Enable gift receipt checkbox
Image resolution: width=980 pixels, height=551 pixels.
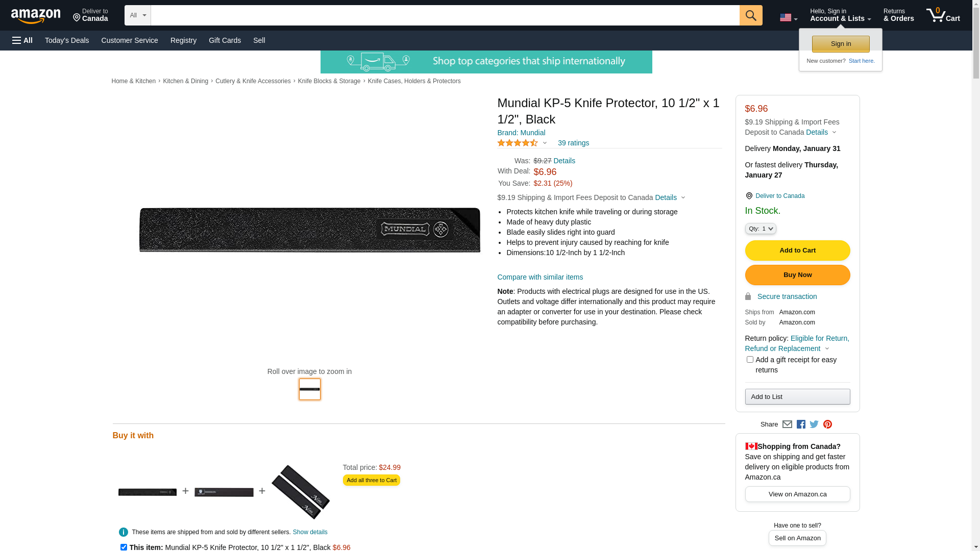pos(750,360)
